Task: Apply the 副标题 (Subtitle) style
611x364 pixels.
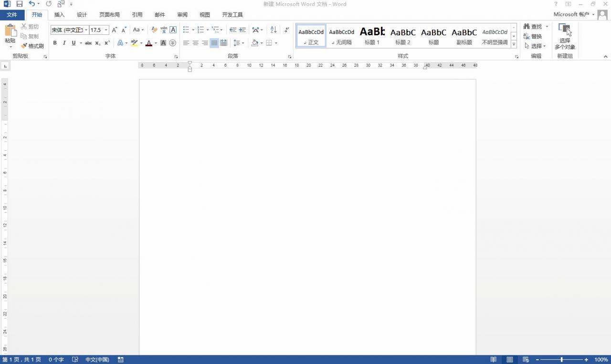Action: click(464, 36)
